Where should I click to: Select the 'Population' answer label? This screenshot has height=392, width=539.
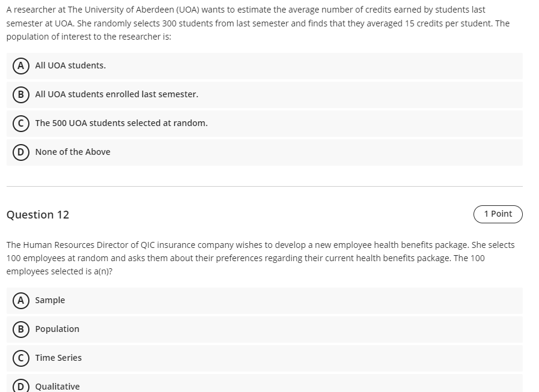(x=57, y=329)
